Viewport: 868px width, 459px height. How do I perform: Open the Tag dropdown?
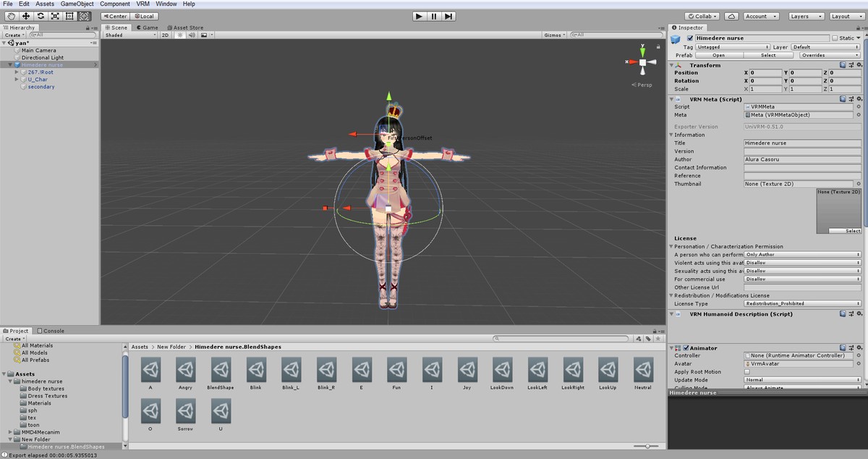[734, 47]
